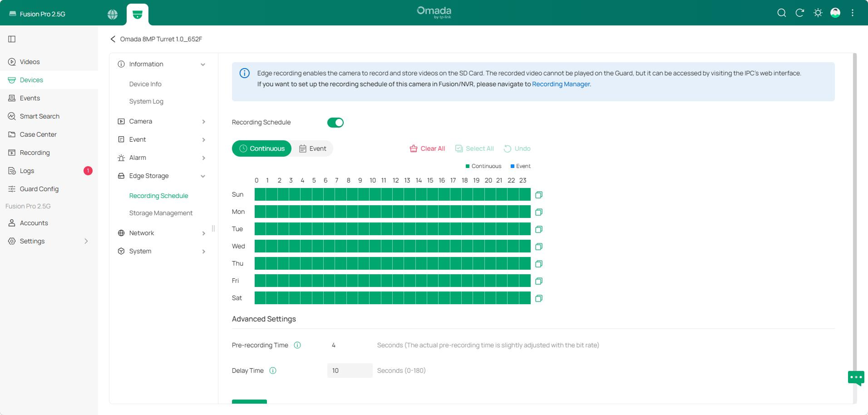Copy Tuesday schedule using its copy icon
Screen dimensions: 868x415
[539, 229]
